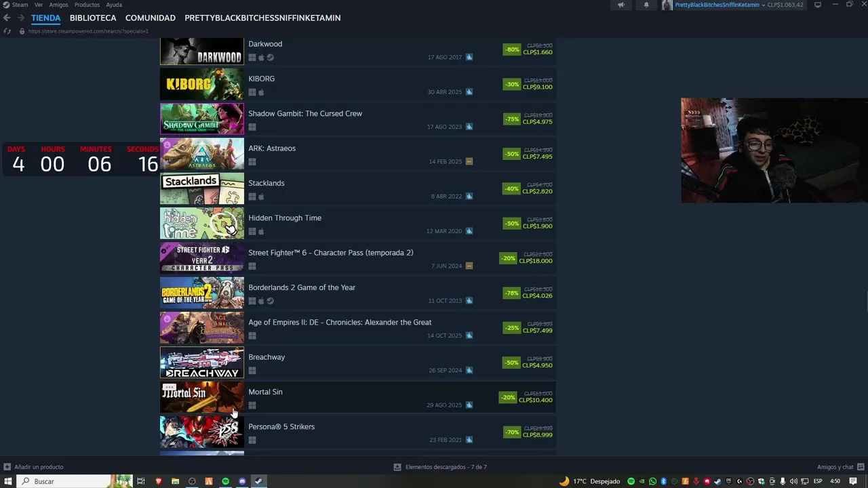
Task: Open the Hidden Through Time title
Action: coord(285,218)
